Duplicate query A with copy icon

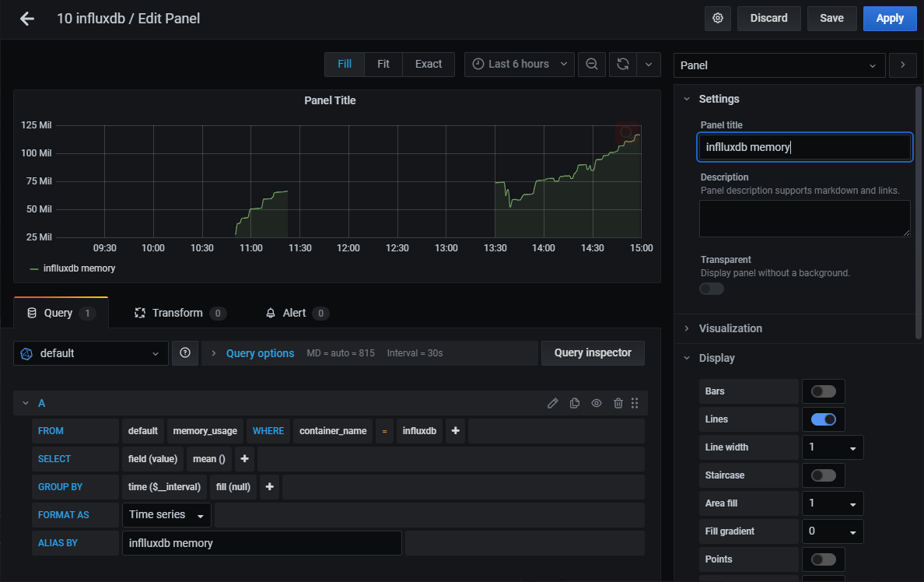(x=575, y=403)
